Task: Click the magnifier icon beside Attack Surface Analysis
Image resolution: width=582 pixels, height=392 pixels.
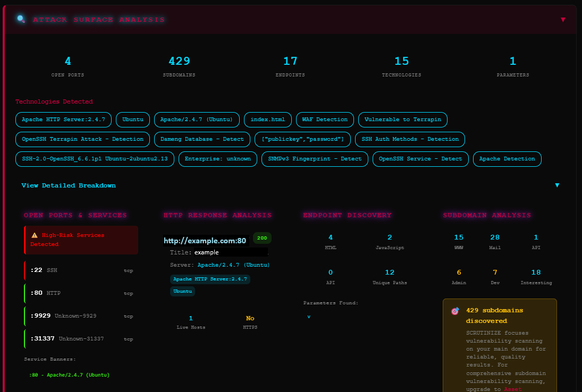Action: point(21,19)
